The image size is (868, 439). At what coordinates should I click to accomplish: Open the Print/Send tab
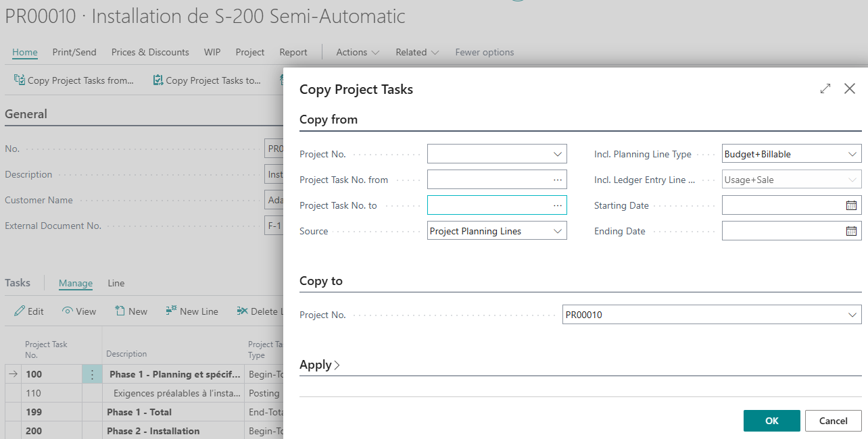point(74,52)
